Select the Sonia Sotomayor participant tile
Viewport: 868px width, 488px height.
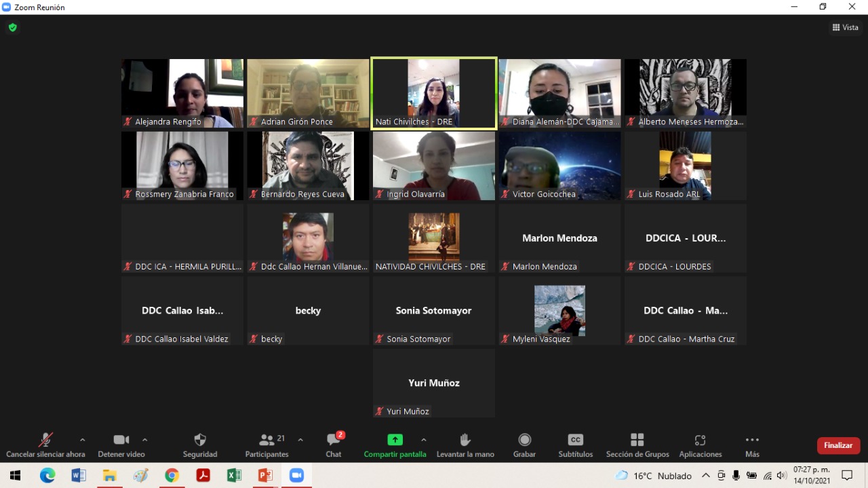point(434,311)
